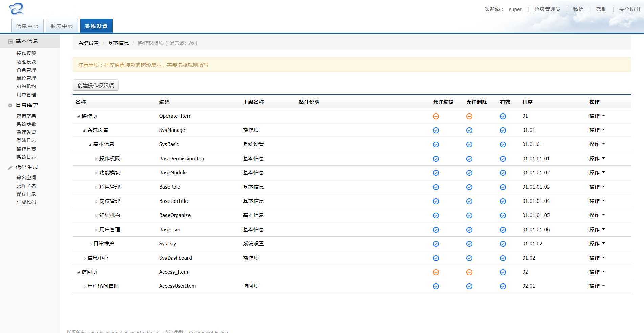Viewport: 644px width, 333px height.
Task: Click 允许编辑 check in BaseJobTitle row
Action: tap(436, 201)
